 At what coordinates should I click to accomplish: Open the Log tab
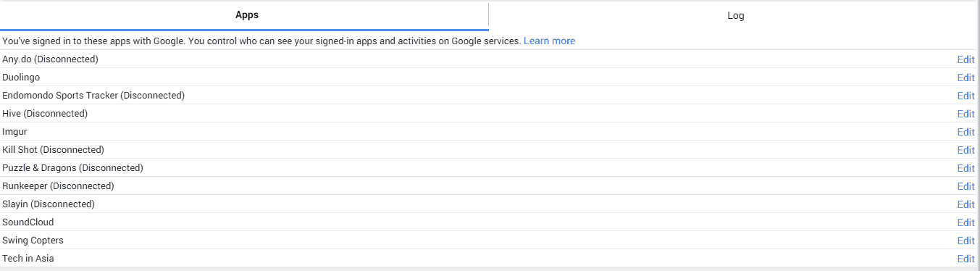coord(735,15)
